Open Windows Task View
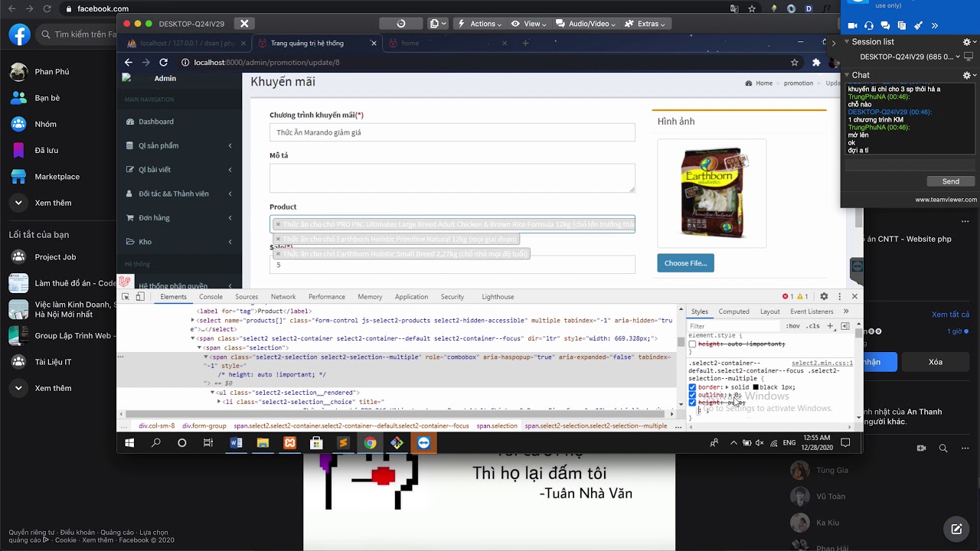 click(208, 443)
